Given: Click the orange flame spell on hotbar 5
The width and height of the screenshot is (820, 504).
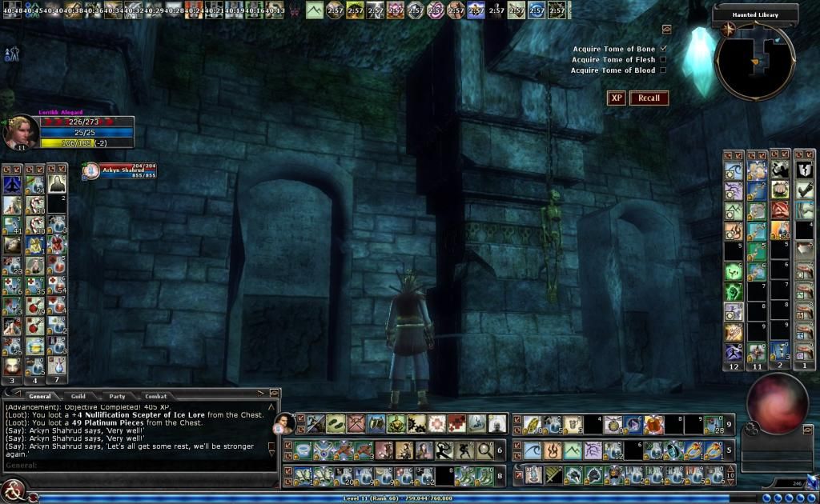Looking at the screenshot, I should point(553,450).
